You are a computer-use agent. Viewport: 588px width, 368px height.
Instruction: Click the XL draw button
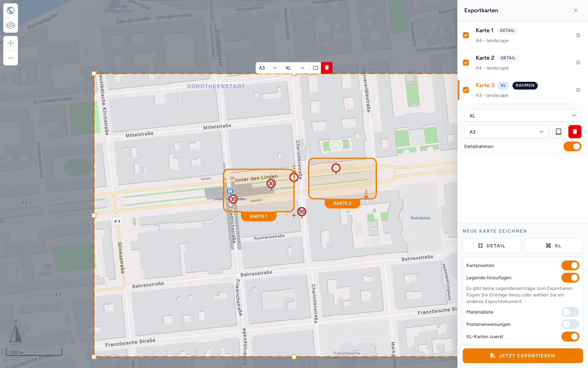click(x=554, y=246)
